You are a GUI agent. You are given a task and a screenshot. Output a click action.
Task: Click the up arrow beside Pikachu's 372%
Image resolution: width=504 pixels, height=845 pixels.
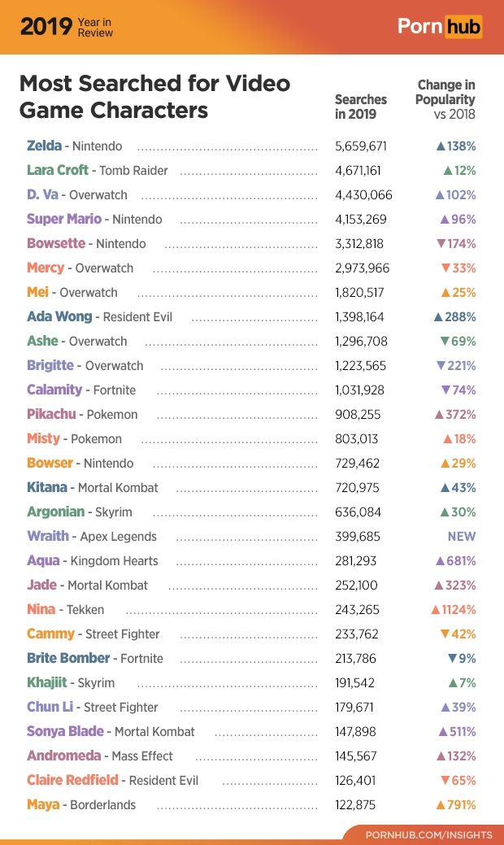439,415
